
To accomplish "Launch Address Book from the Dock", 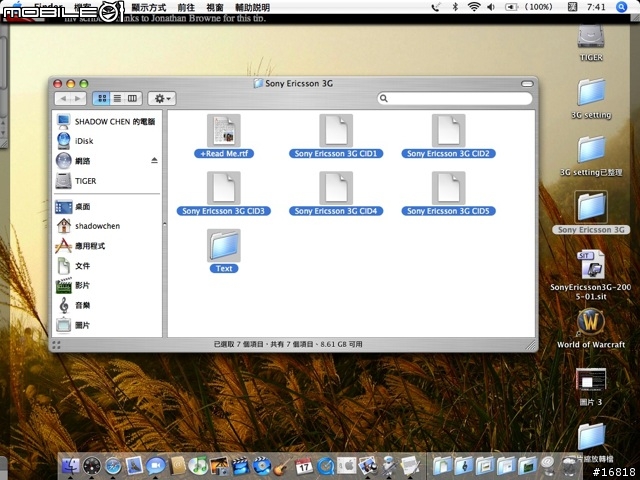I will [x=178, y=465].
